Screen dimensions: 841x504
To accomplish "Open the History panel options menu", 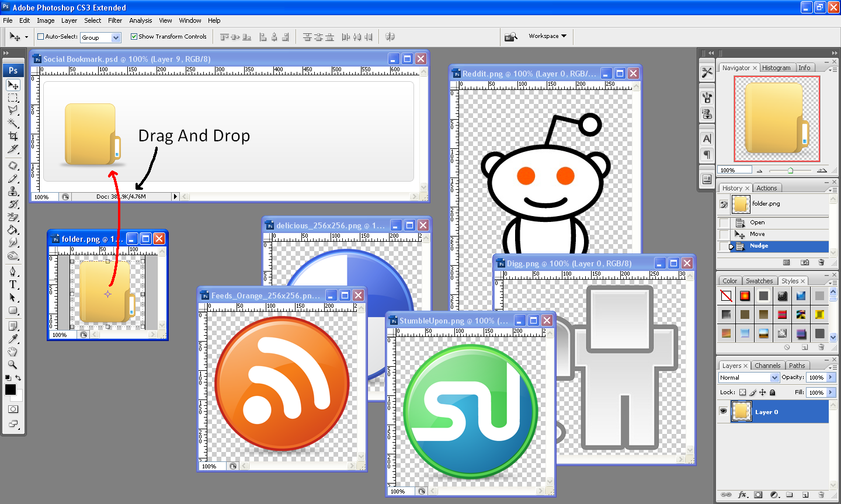I will pyautogui.click(x=833, y=190).
